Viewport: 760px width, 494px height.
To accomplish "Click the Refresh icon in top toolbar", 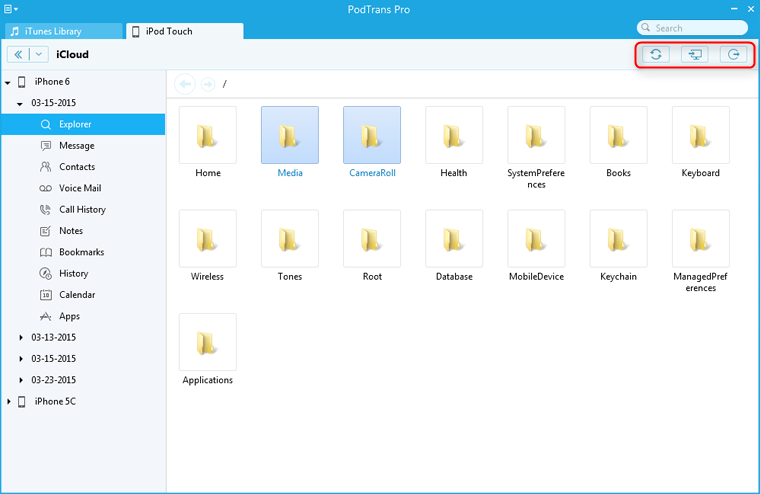I will tap(655, 54).
